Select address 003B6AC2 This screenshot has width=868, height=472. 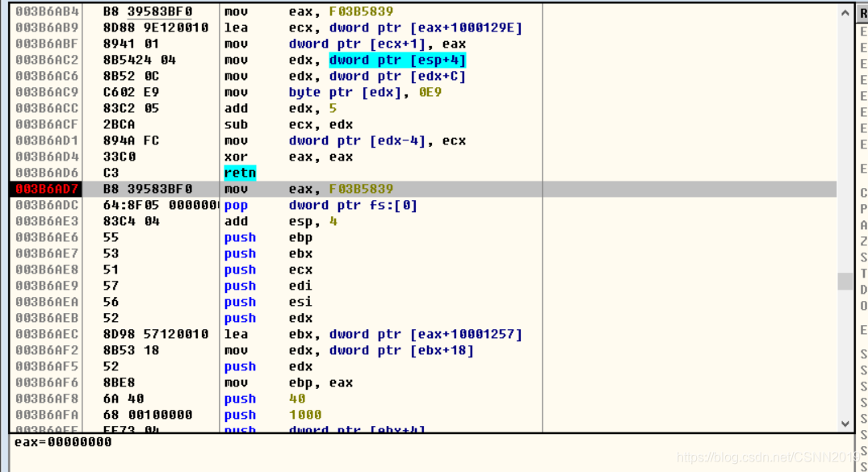click(x=47, y=60)
